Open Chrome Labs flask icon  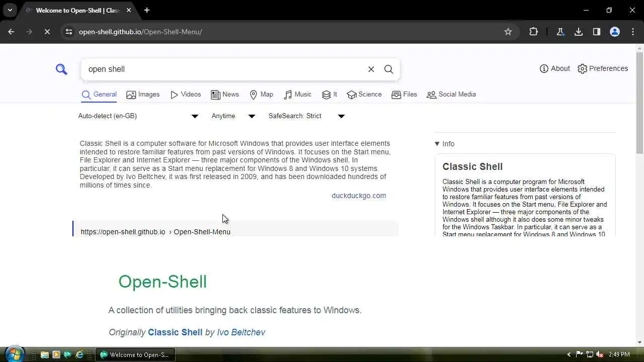point(560,32)
